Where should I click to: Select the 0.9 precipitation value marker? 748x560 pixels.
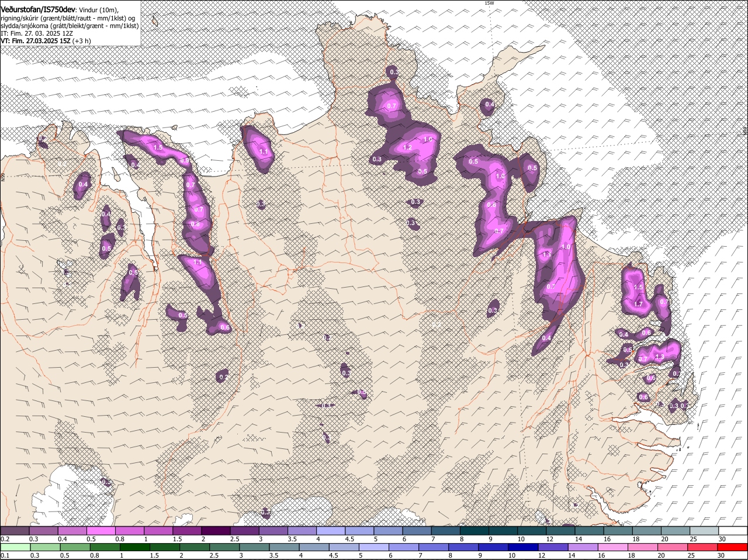tap(184, 161)
